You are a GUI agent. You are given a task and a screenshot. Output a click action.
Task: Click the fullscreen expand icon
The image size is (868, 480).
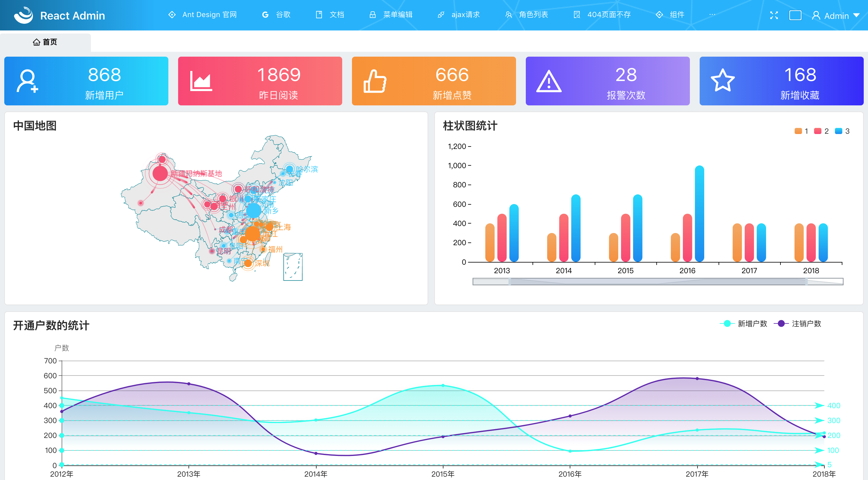[x=774, y=15]
